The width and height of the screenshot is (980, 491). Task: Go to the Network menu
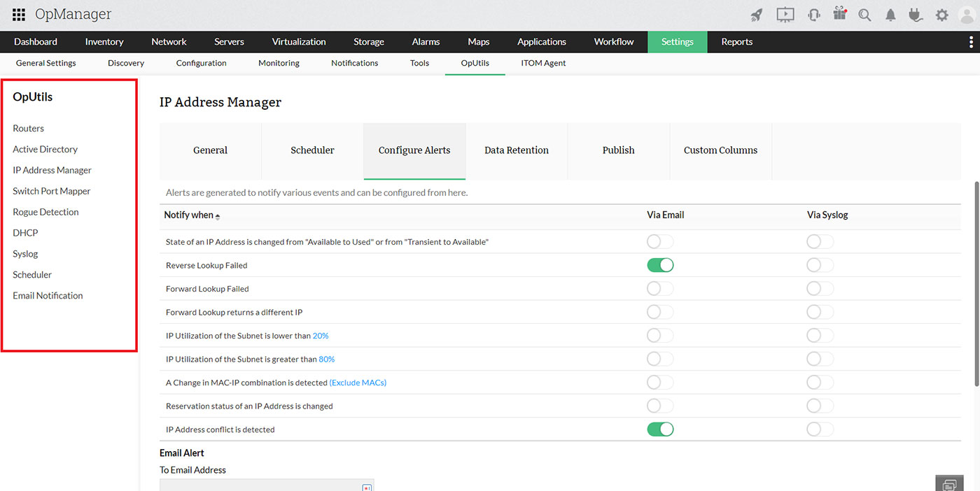pyautogui.click(x=169, y=42)
